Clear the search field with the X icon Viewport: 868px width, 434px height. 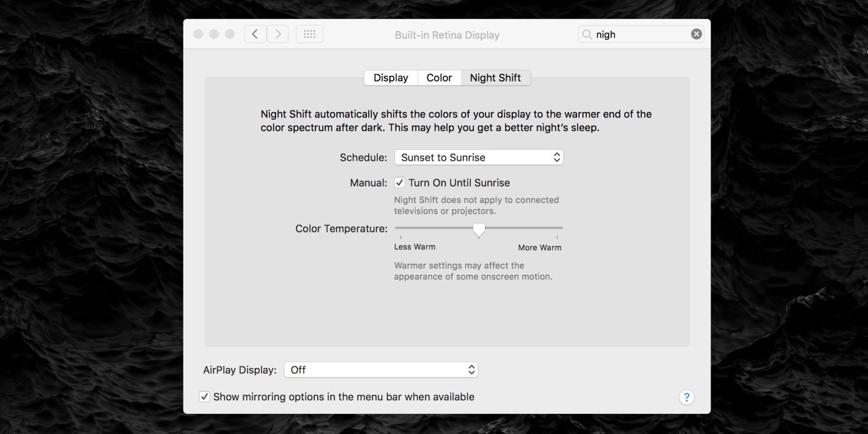click(x=696, y=34)
